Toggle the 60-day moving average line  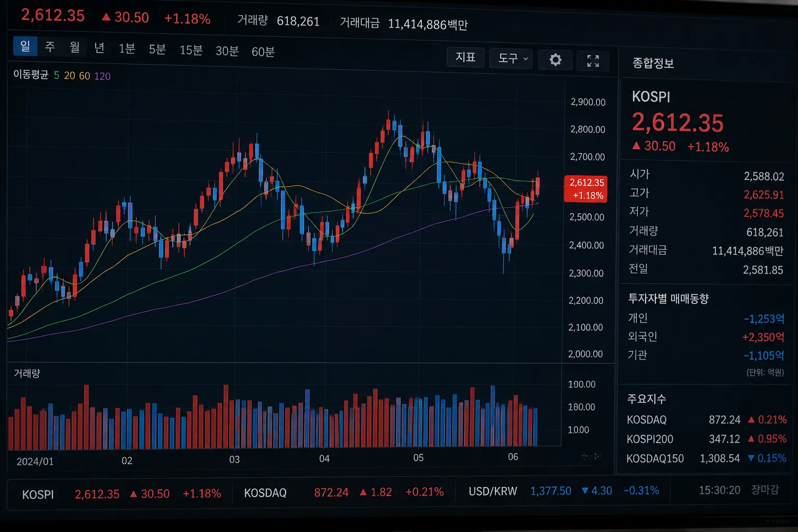point(85,76)
